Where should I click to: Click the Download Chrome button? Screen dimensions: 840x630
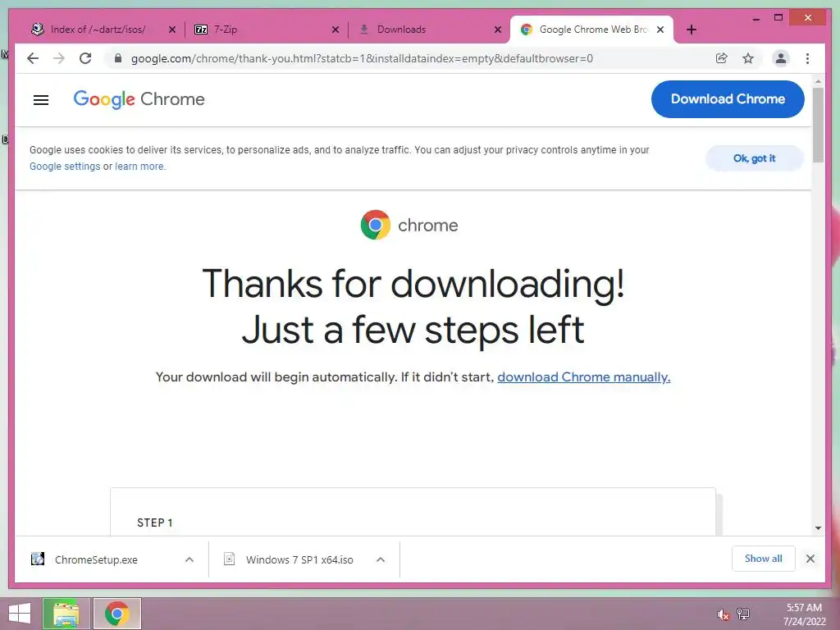[728, 99]
